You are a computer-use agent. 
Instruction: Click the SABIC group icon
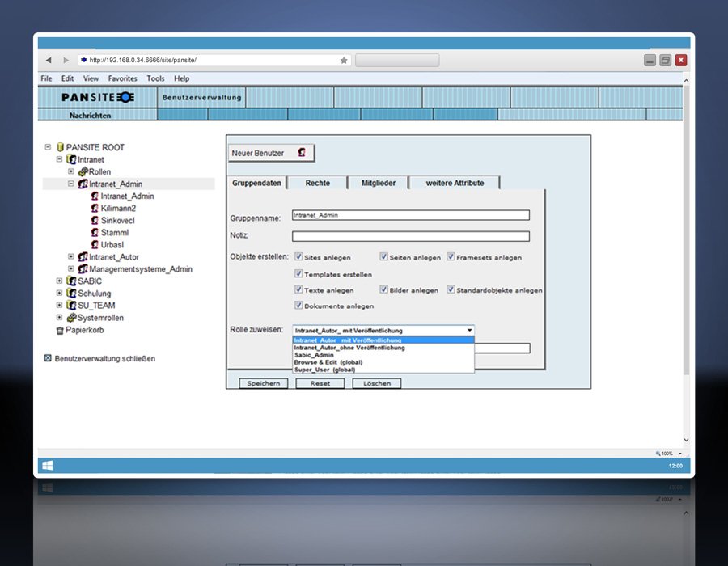tap(71, 281)
